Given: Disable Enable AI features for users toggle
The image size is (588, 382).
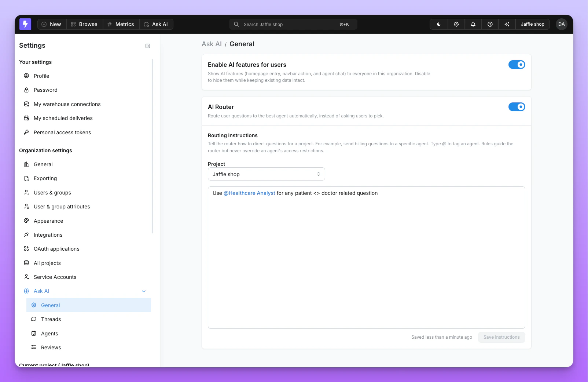Looking at the screenshot, I should point(517,65).
